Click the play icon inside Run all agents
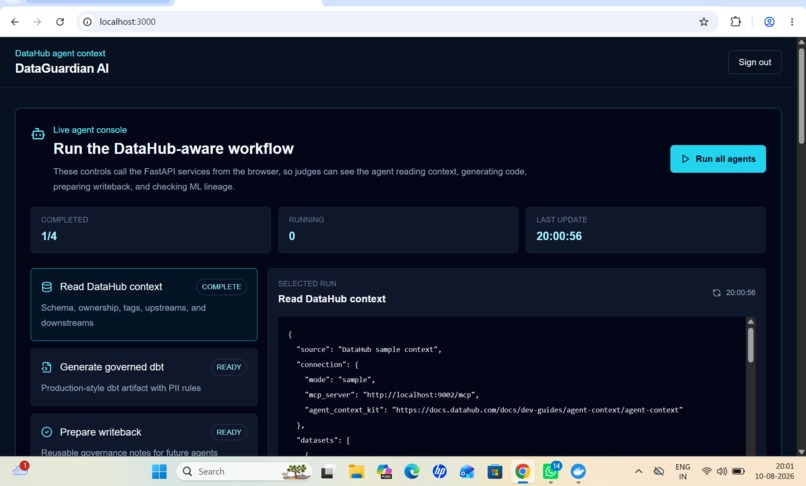The image size is (806, 486). (685, 159)
